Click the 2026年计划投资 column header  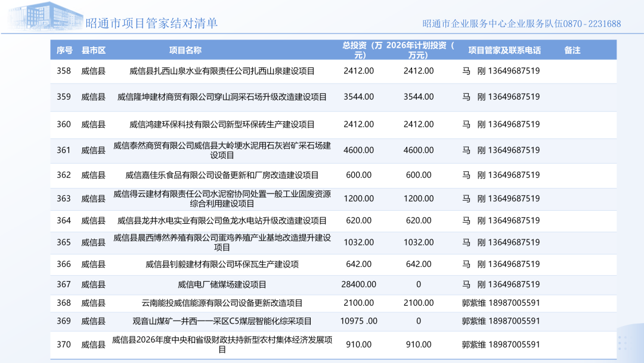coord(420,50)
